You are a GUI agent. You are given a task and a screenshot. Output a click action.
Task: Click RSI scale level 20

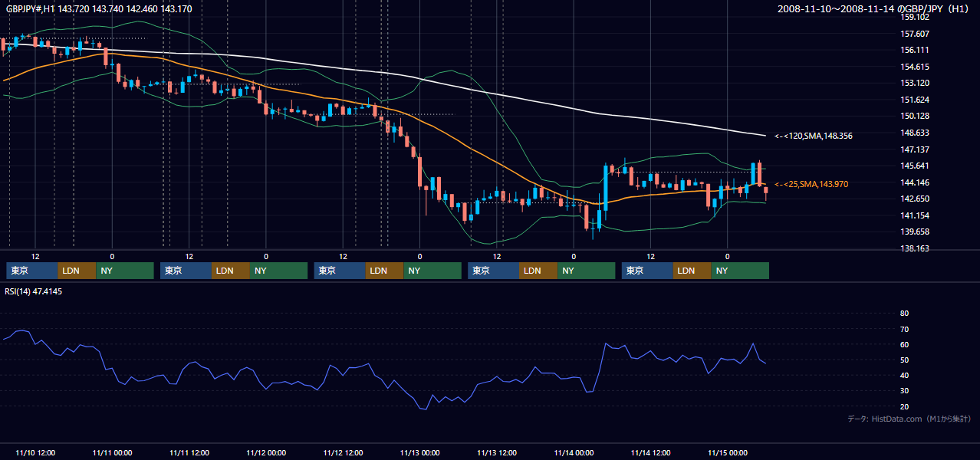(904, 406)
